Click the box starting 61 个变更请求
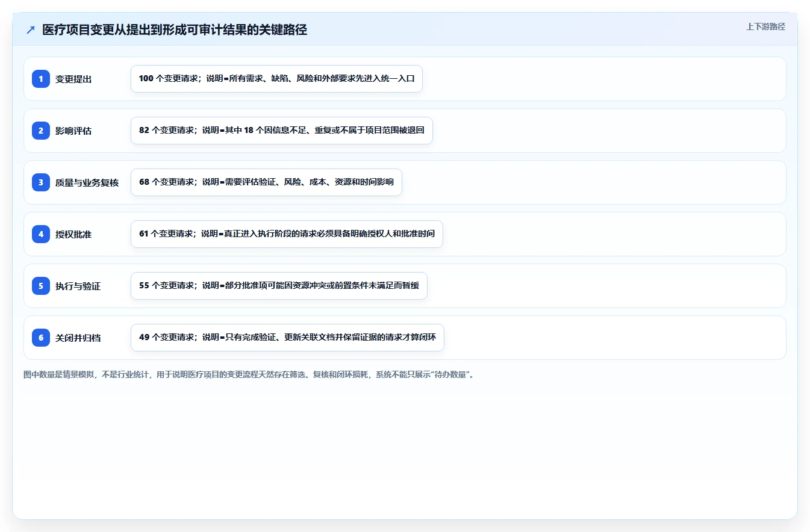The width and height of the screenshot is (810, 532). coord(287,234)
